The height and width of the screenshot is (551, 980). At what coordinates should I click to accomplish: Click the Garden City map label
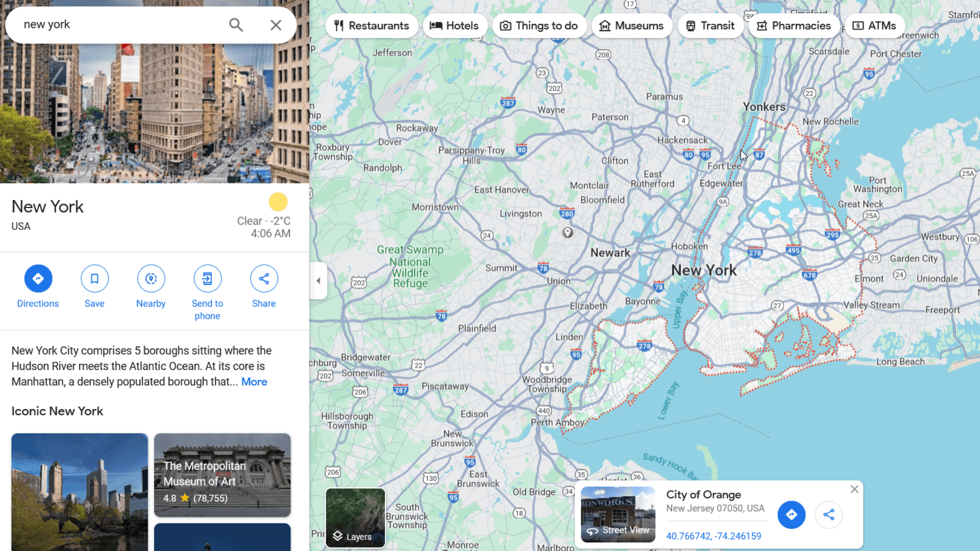point(914,259)
